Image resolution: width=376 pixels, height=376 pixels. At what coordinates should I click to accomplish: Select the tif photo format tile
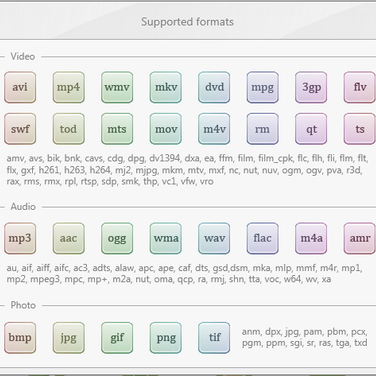tap(214, 338)
